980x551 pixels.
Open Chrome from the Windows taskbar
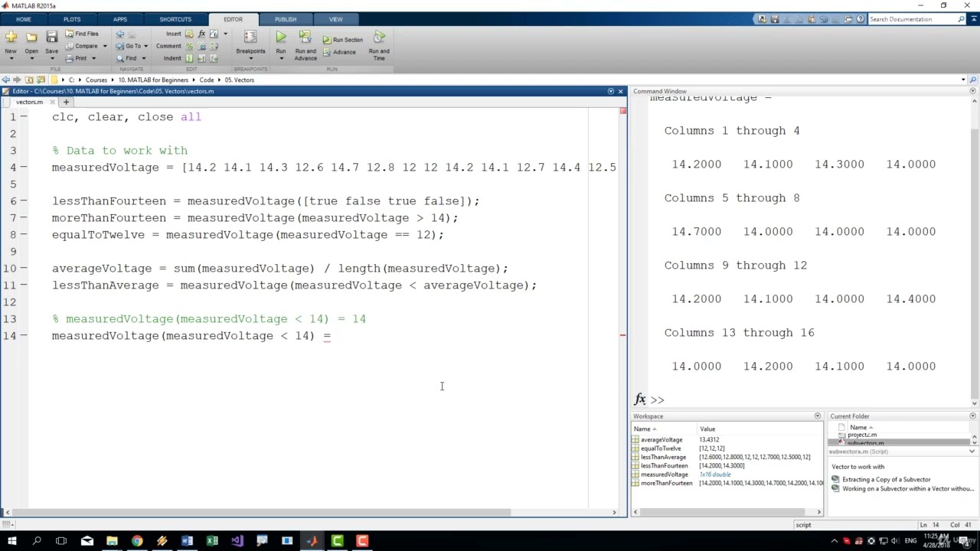pyautogui.click(x=136, y=541)
